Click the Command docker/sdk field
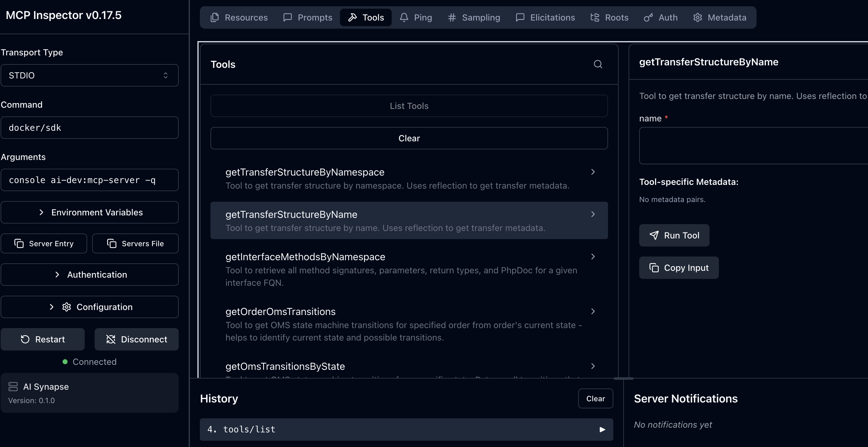 click(x=89, y=128)
